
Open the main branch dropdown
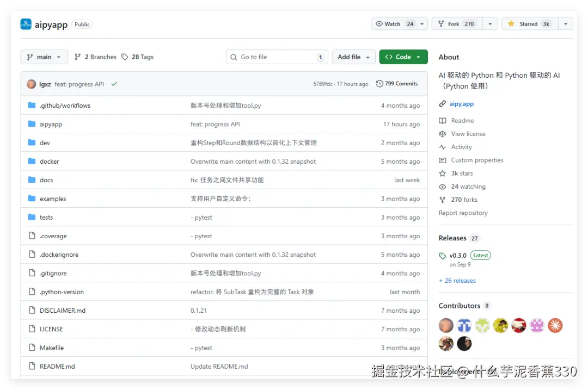point(44,57)
